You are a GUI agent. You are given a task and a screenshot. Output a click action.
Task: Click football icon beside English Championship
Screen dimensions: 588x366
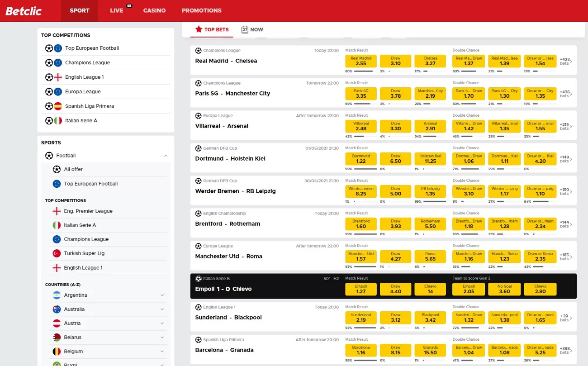coord(198,214)
